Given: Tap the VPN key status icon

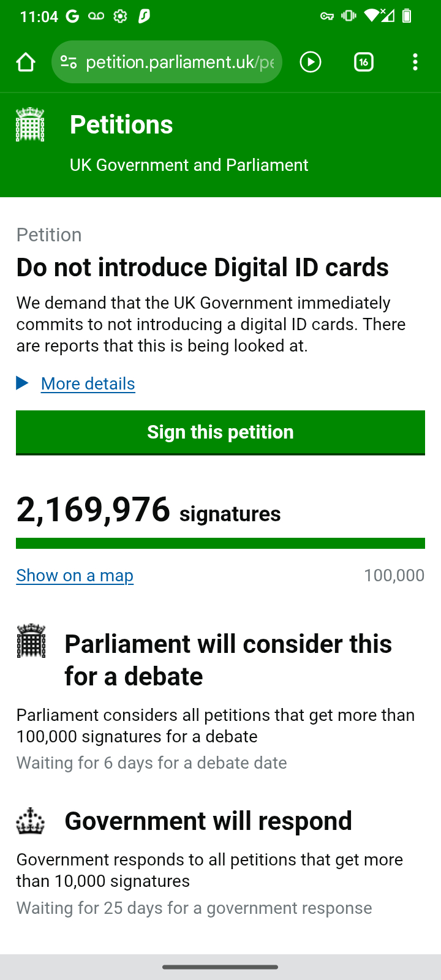Looking at the screenshot, I should [327, 17].
